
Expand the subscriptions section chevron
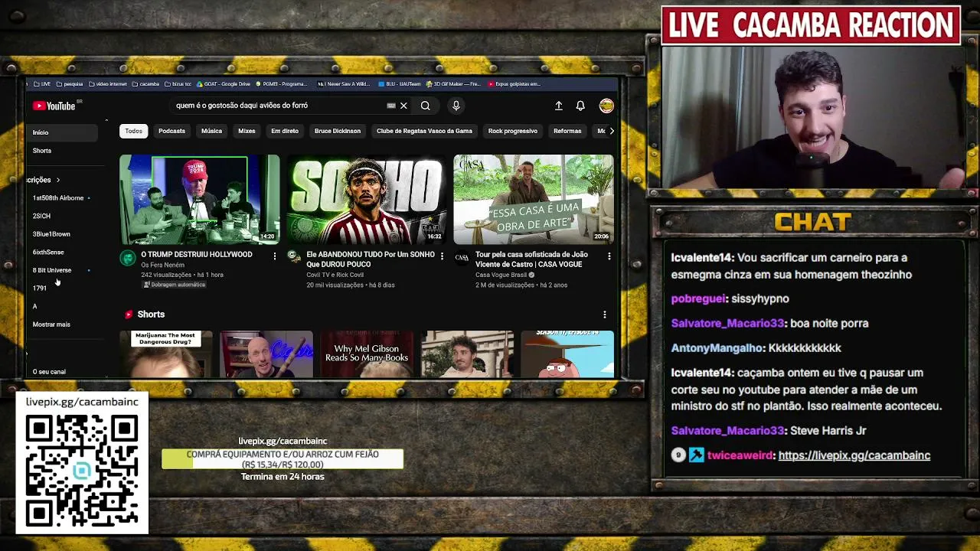point(57,180)
